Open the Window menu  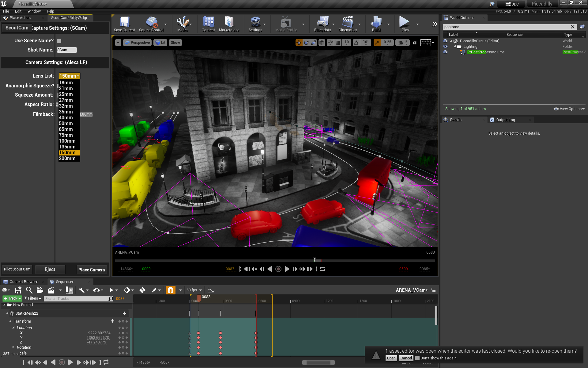point(34,11)
